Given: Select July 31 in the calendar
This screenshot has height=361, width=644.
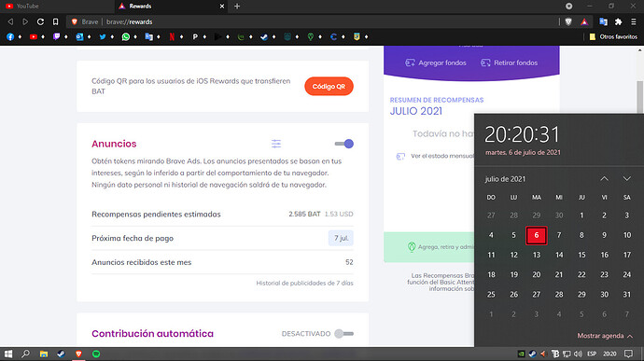Looking at the screenshot, I should (627, 295).
